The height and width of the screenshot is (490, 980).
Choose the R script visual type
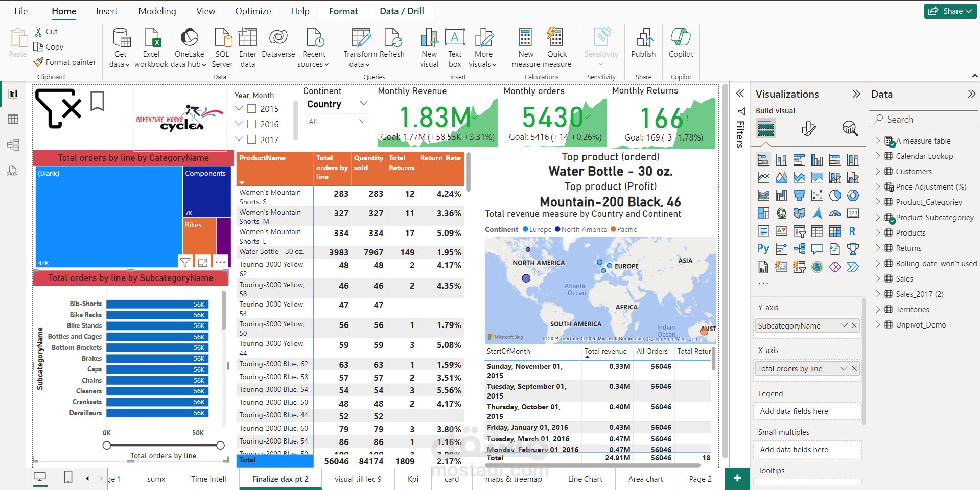(852, 231)
